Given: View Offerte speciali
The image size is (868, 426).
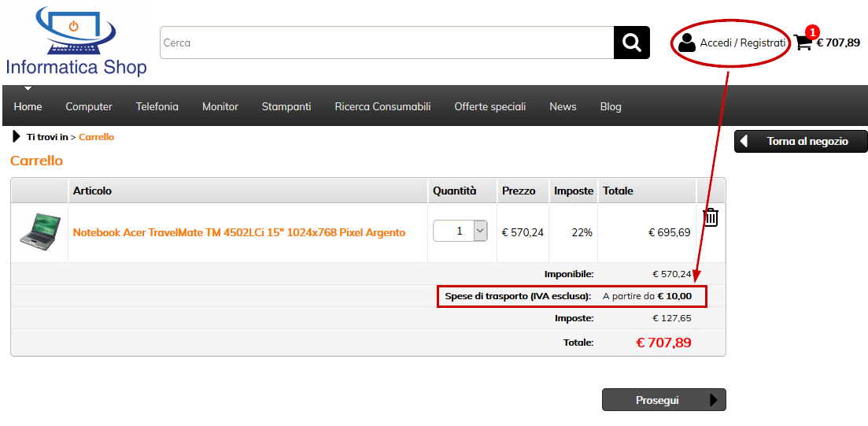Looking at the screenshot, I should tap(489, 106).
